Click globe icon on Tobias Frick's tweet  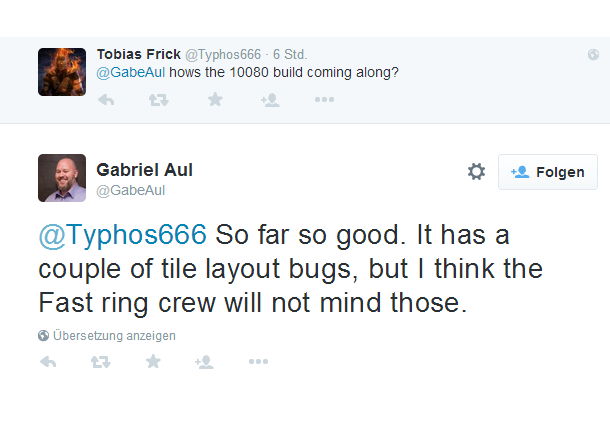click(593, 54)
